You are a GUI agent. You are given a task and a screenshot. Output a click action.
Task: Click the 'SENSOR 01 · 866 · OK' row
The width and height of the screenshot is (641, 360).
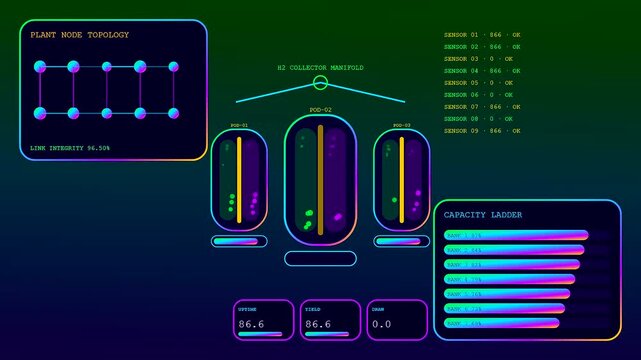[x=482, y=35]
